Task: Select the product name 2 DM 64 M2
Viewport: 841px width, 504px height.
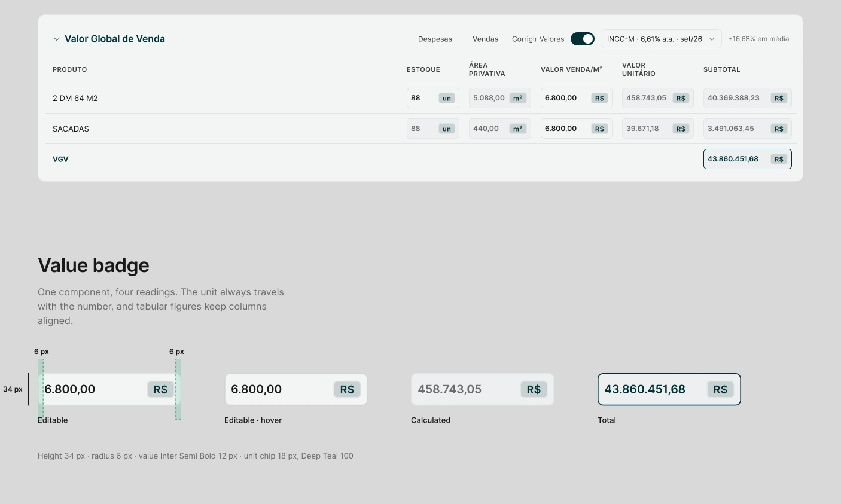Action: [75, 98]
